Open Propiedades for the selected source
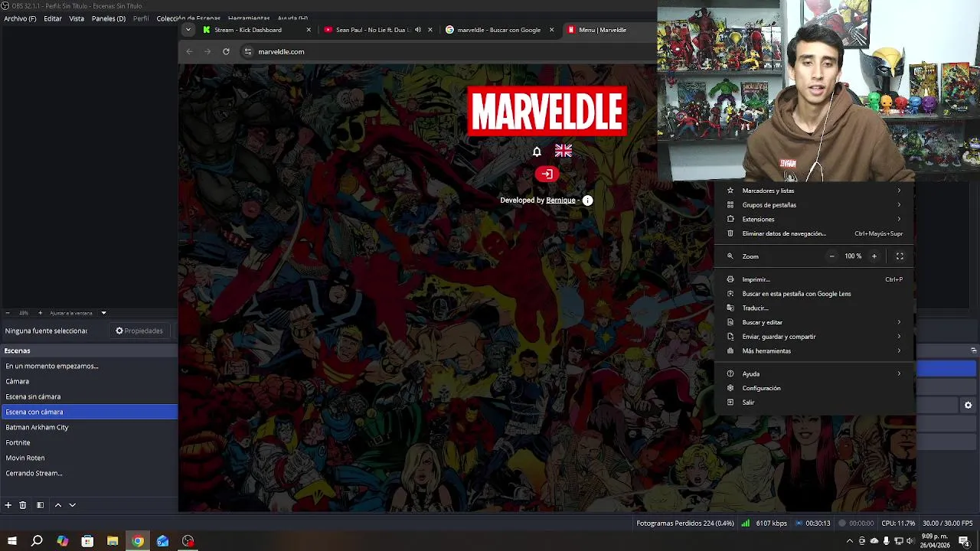The height and width of the screenshot is (551, 980). (139, 331)
